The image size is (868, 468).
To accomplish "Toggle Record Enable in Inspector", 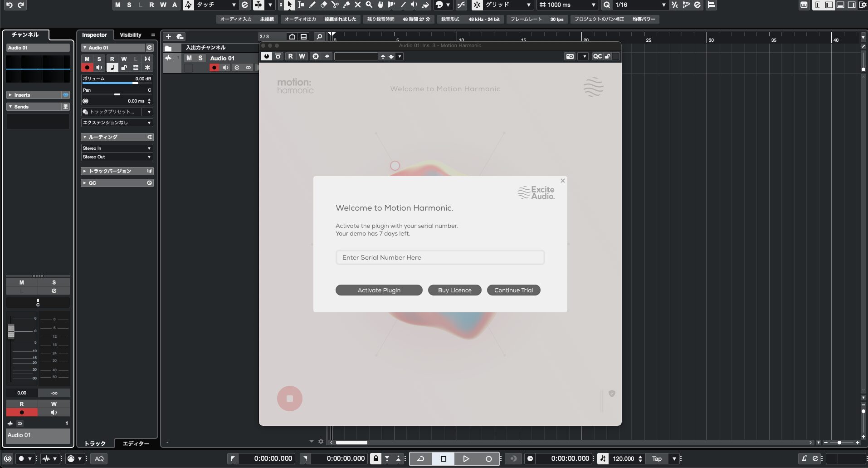I will tap(87, 68).
